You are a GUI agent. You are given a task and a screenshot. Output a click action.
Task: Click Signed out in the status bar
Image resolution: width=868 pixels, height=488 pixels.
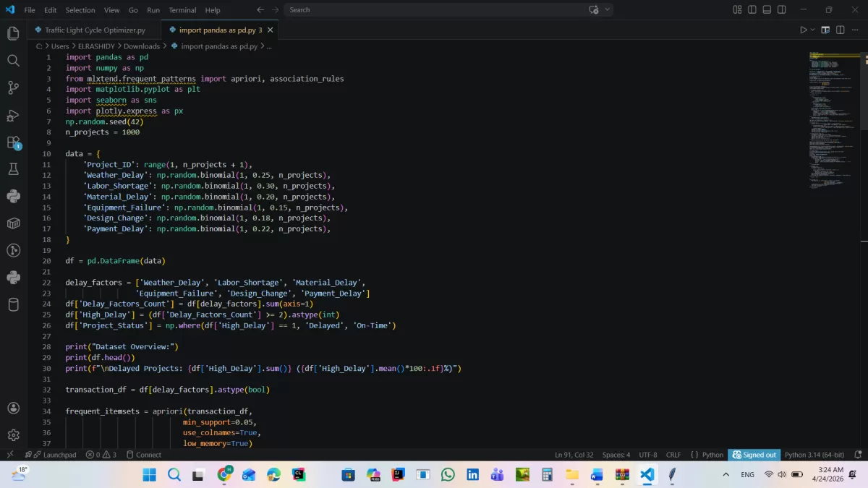(x=754, y=454)
